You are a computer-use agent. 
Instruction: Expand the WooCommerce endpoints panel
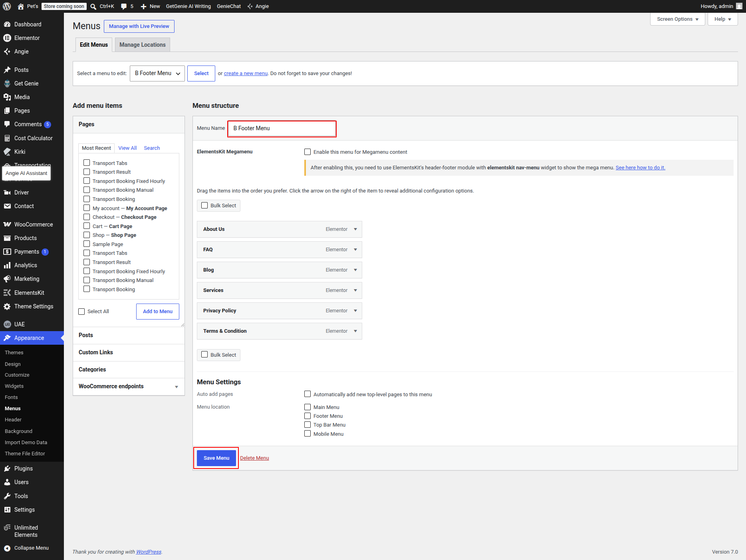[x=129, y=387]
